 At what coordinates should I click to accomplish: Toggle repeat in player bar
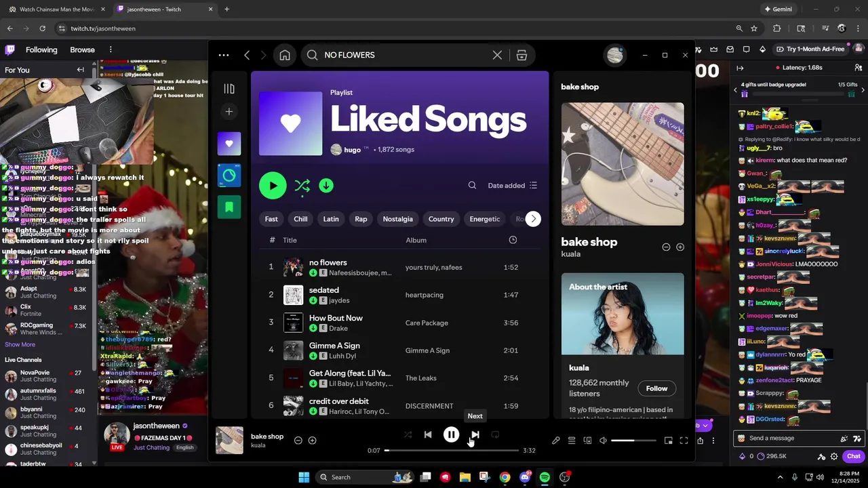coord(495,434)
